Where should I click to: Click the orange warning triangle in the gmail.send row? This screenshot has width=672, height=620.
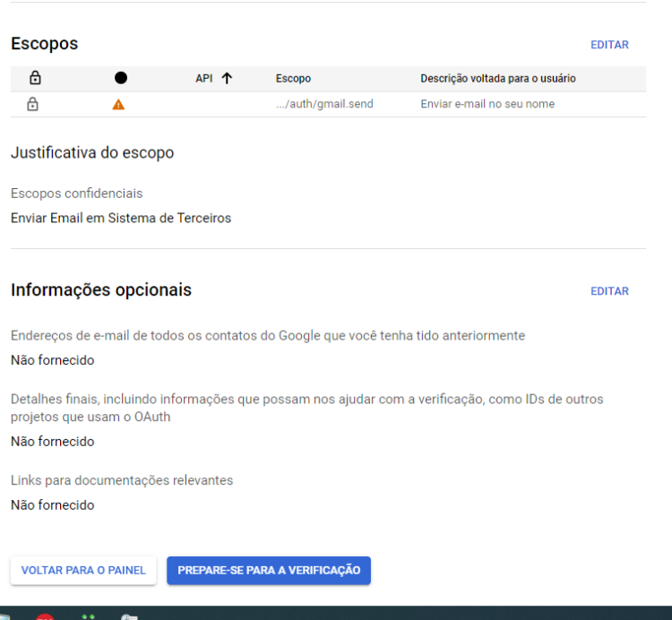click(118, 105)
